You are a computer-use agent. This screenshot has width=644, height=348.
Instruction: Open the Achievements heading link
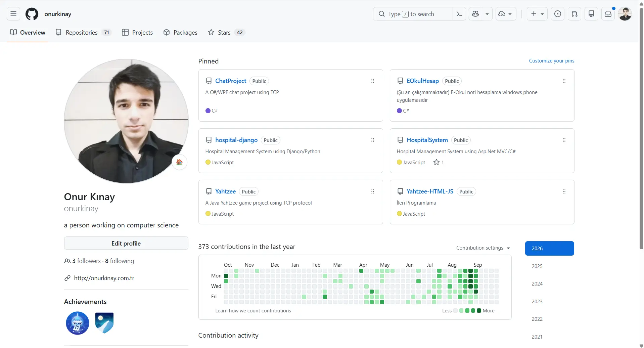click(85, 302)
